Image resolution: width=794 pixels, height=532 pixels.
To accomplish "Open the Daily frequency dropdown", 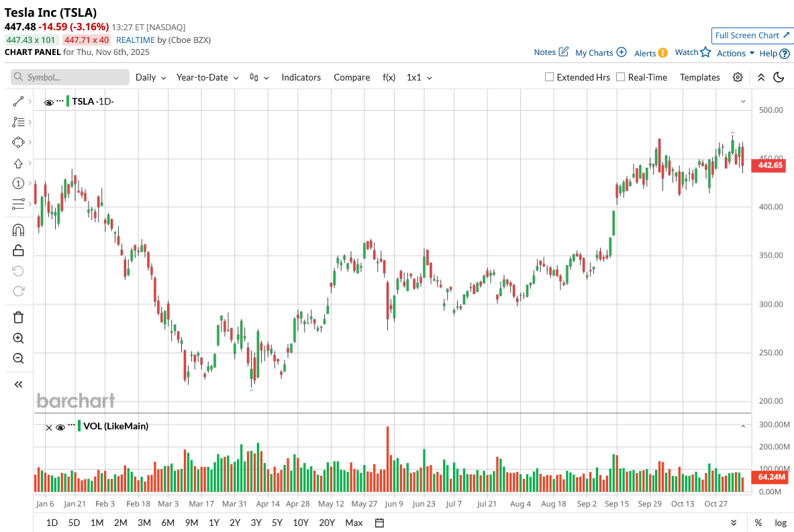I will tap(150, 77).
